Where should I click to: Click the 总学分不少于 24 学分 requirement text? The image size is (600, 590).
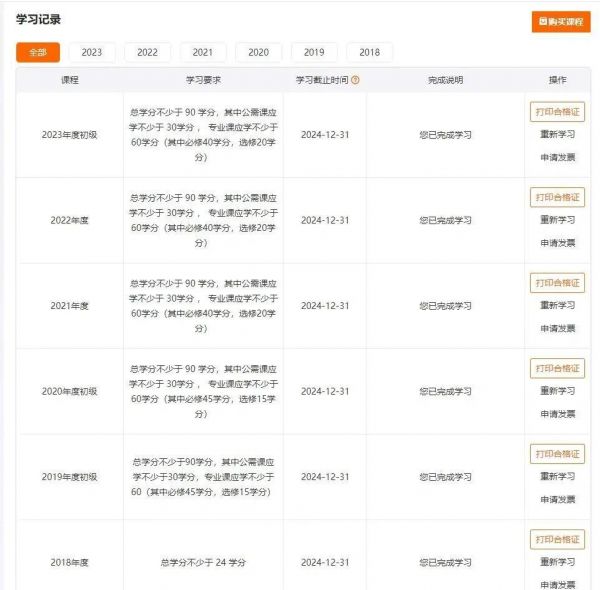[x=203, y=562]
